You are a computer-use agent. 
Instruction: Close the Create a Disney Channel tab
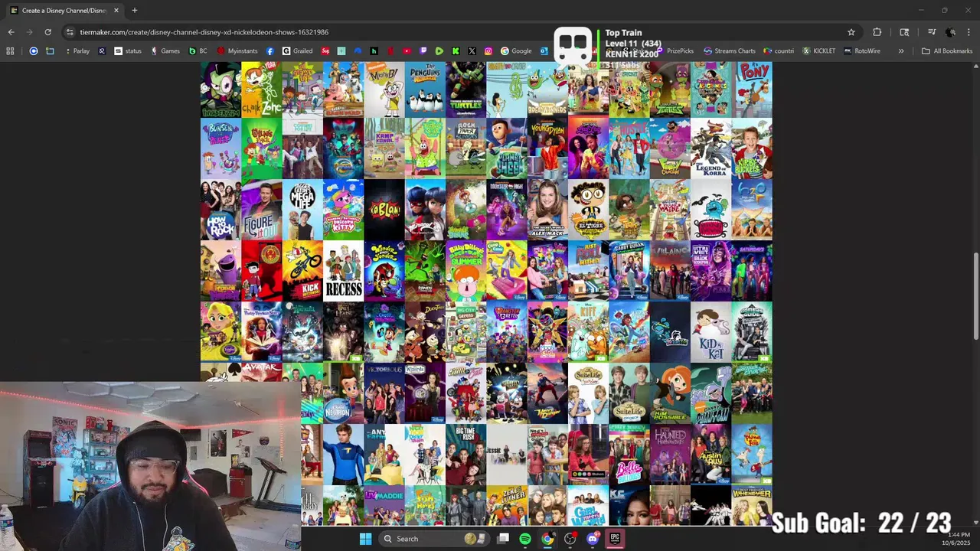(x=116, y=10)
